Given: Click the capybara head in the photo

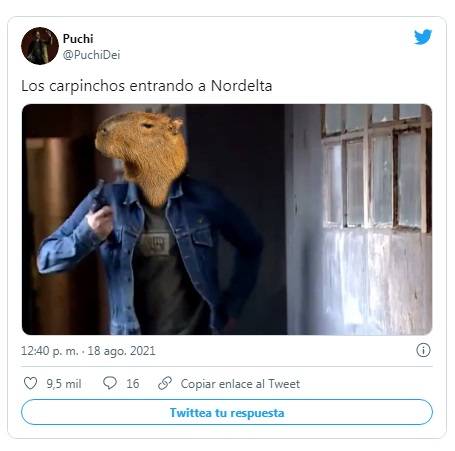Looking at the screenshot, I should (x=142, y=152).
